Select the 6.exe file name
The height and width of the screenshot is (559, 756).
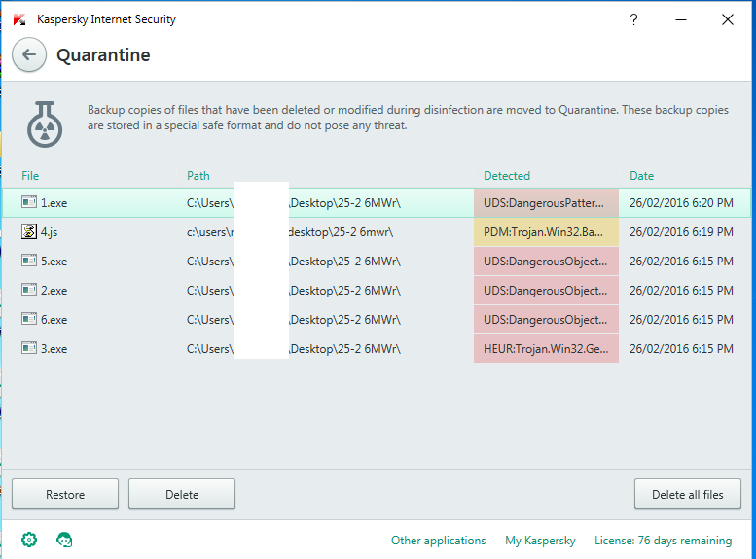(54, 320)
